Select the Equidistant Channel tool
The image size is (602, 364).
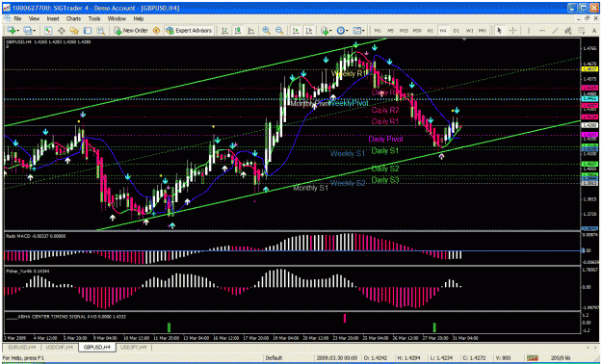coord(568,31)
